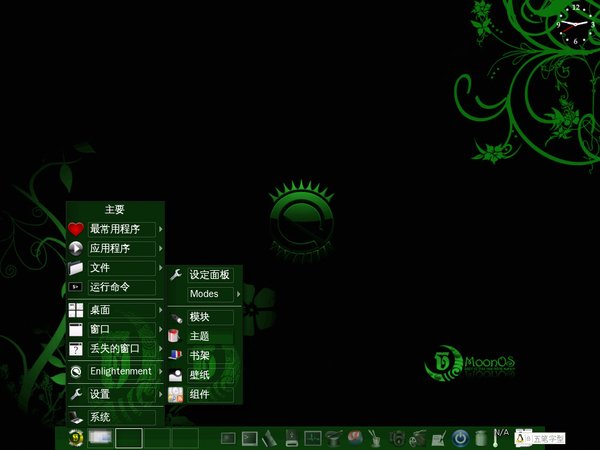Click the 五笔字型 input method indicator
This screenshot has height=450, width=600.
coord(546,438)
